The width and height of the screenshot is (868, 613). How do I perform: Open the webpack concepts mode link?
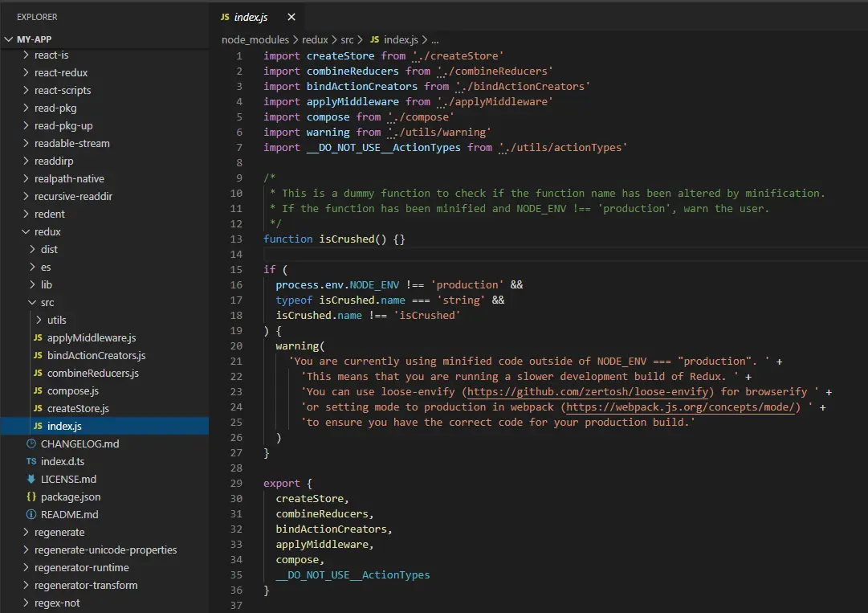683,407
